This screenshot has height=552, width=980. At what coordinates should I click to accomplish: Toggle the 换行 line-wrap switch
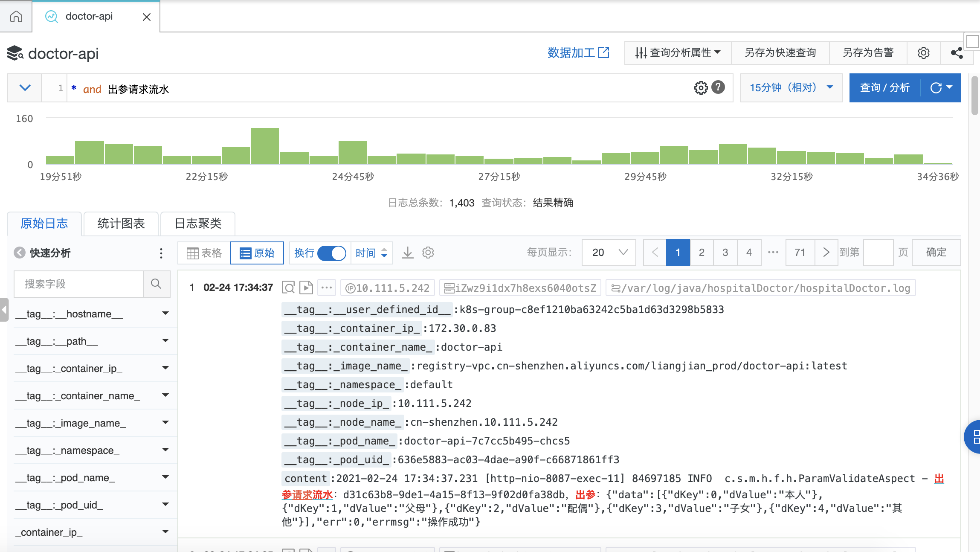point(332,253)
